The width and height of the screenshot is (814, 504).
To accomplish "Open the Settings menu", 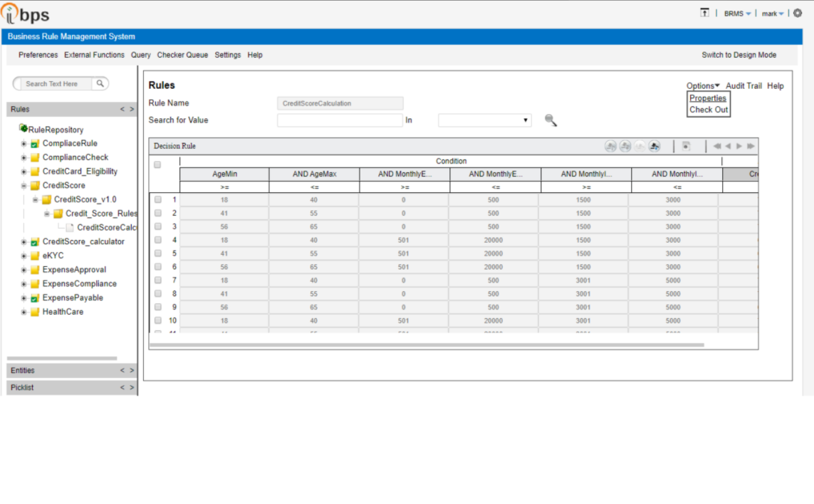I will pos(227,55).
